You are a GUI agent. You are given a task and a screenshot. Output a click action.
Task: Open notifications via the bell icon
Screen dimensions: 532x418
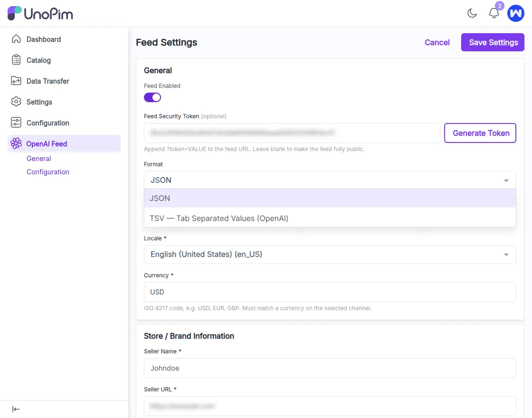[494, 13]
